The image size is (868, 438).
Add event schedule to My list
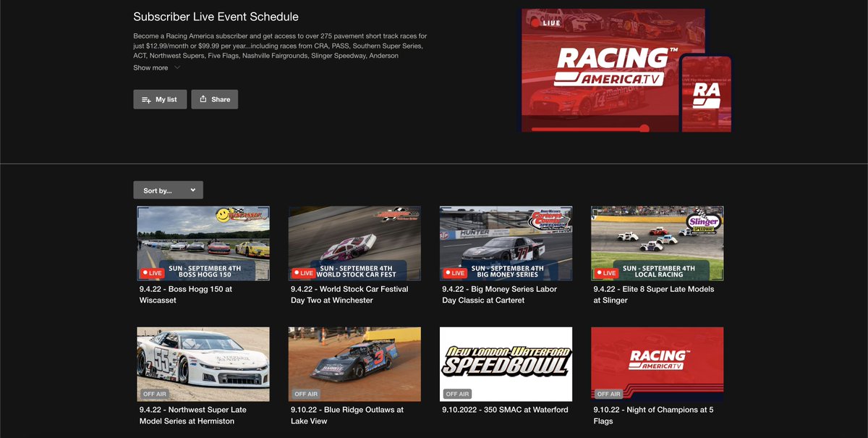pos(160,99)
